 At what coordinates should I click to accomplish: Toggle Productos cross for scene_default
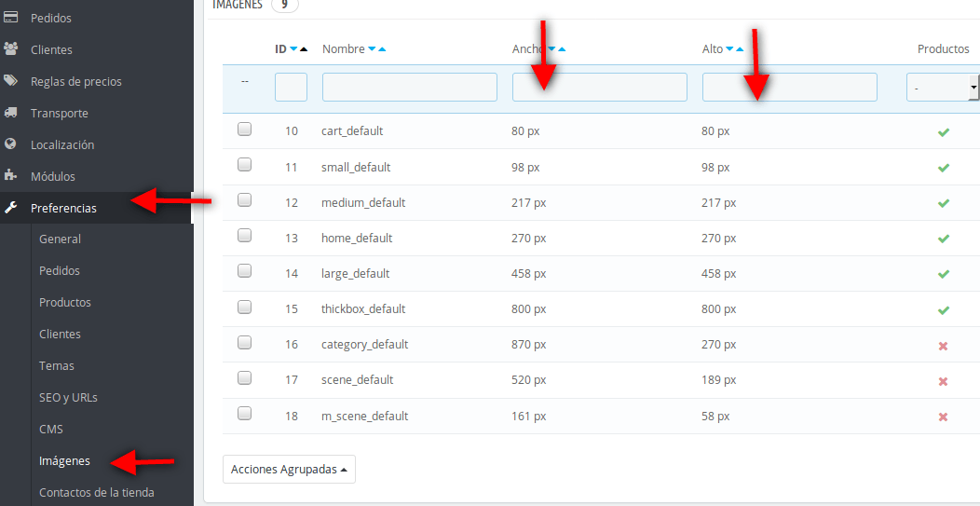pos(944,381)
